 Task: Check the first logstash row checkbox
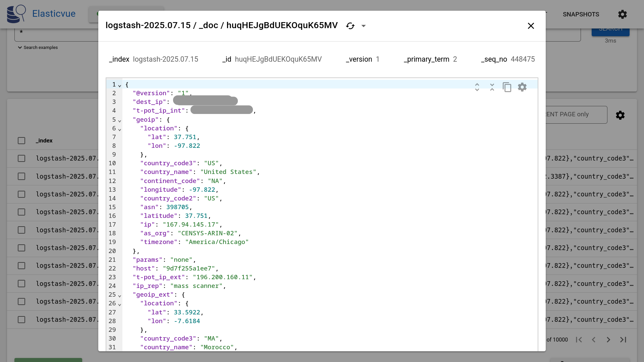coord(21,159)
